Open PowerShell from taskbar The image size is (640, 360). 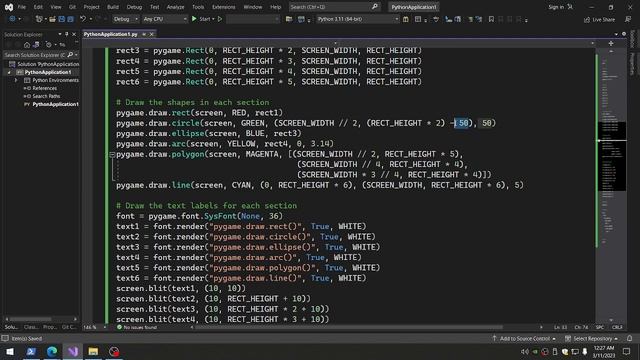coord(31,351)
